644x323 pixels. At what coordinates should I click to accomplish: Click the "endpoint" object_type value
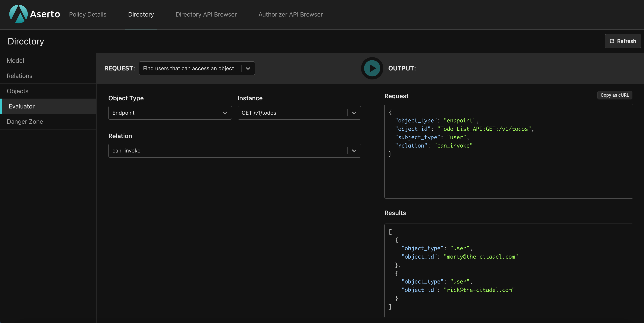(x=460, y=121)
